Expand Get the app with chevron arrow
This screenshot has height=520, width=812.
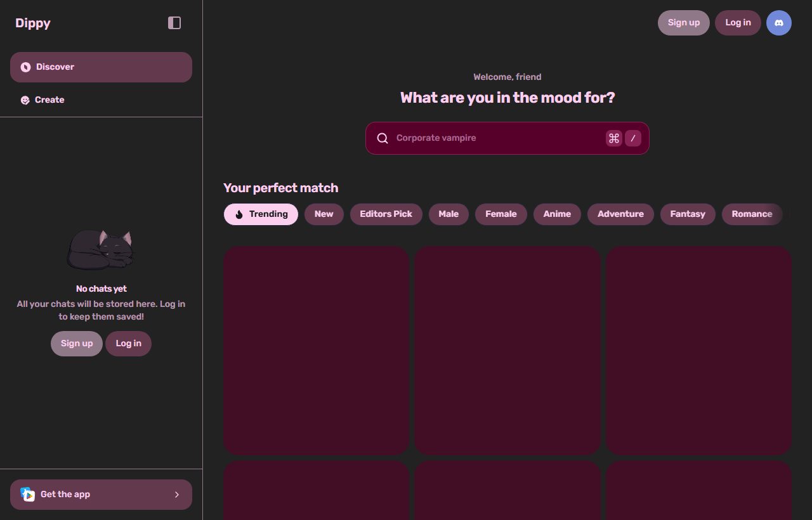177,495
